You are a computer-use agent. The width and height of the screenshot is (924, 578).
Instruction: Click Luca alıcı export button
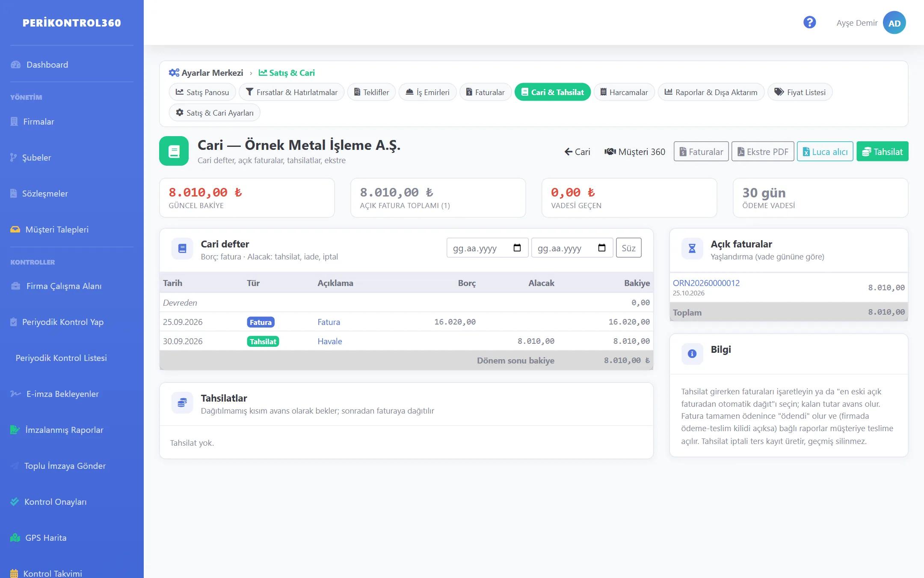point(825,152)
